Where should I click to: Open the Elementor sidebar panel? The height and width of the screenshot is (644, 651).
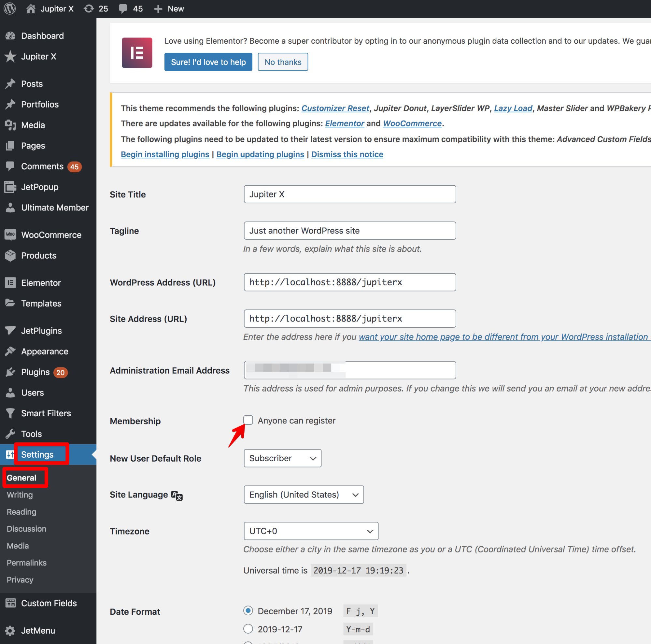(41, 283)
